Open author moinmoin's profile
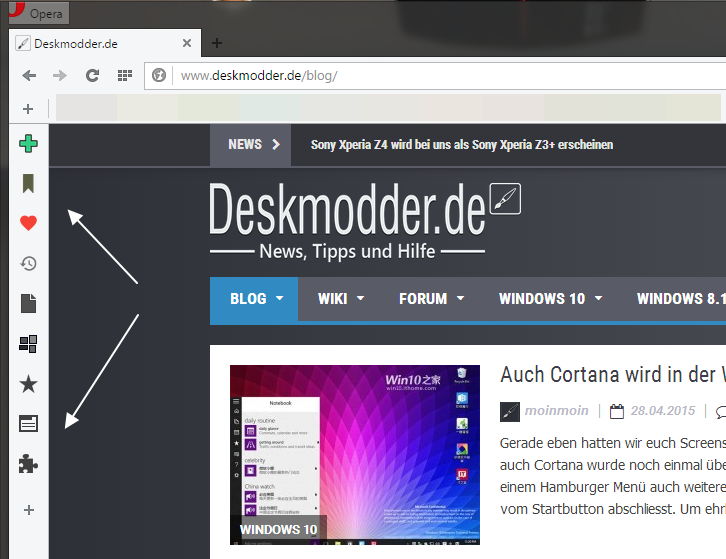Image resolution: width=726 pixels, height=559 pixels. (x=557, y=411)
